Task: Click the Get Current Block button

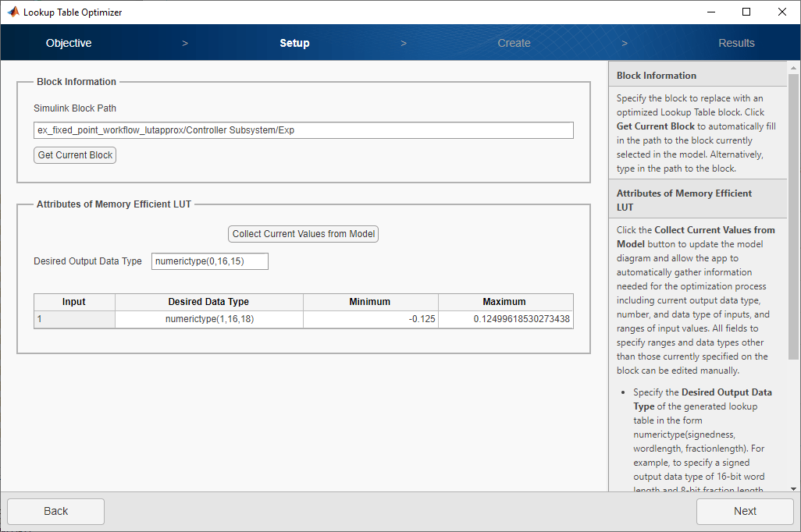Action: coord(75,155)
